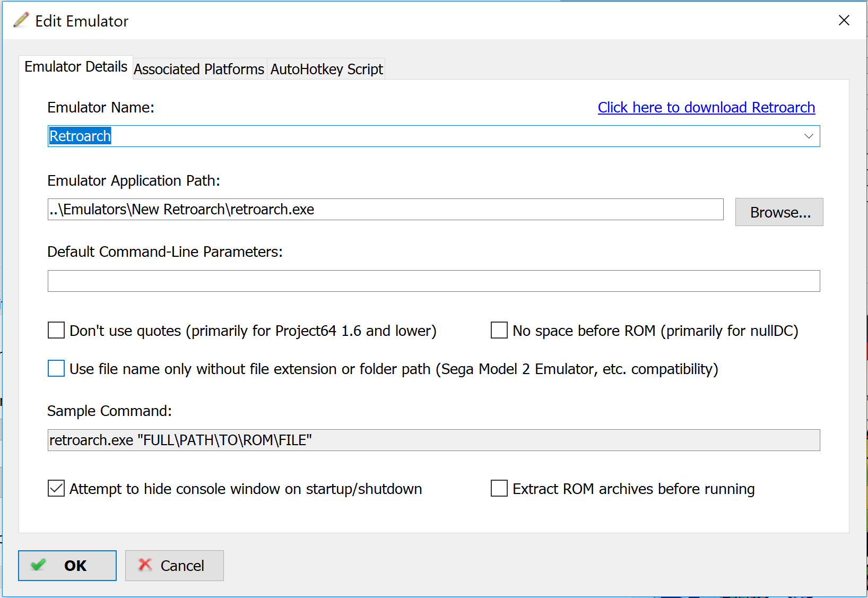Switch to the Emulator Details tab
The width and height of the screenshot is (868, 598).
[76, 67]
